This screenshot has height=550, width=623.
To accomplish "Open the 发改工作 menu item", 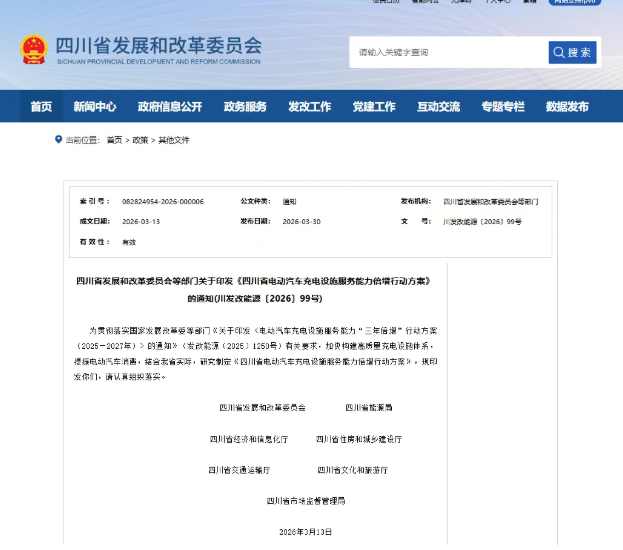I will [310, 107].
